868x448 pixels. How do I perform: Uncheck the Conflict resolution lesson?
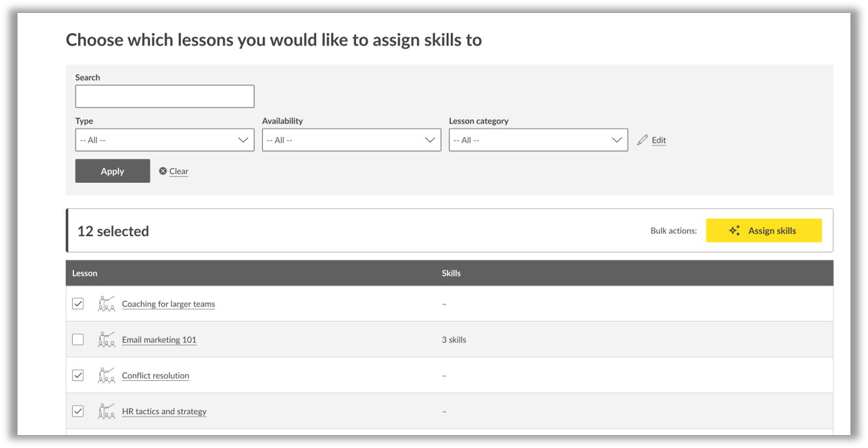[x=78, y=375]
